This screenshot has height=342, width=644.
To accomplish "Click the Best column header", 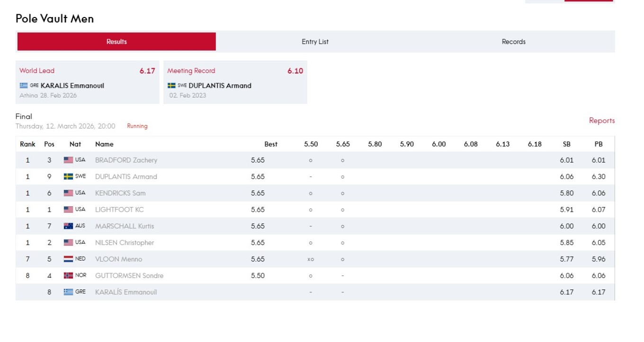I will tap(271, 144).
